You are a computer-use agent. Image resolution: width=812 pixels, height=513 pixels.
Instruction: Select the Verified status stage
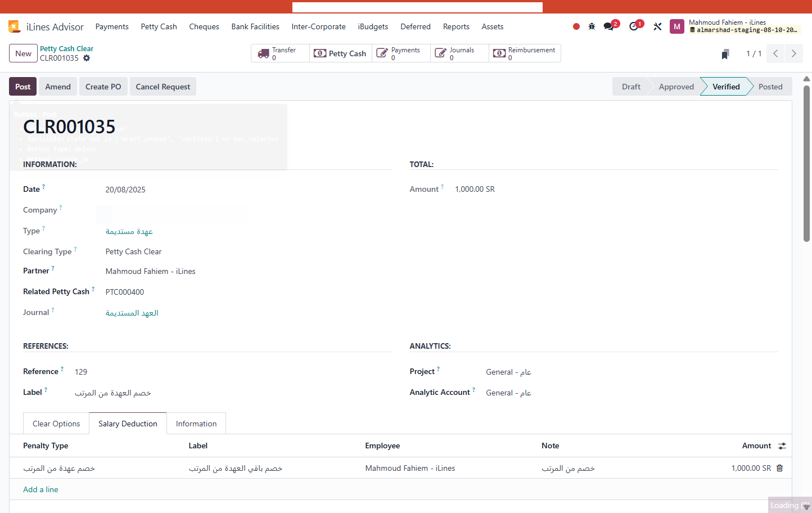coord(726,87)
